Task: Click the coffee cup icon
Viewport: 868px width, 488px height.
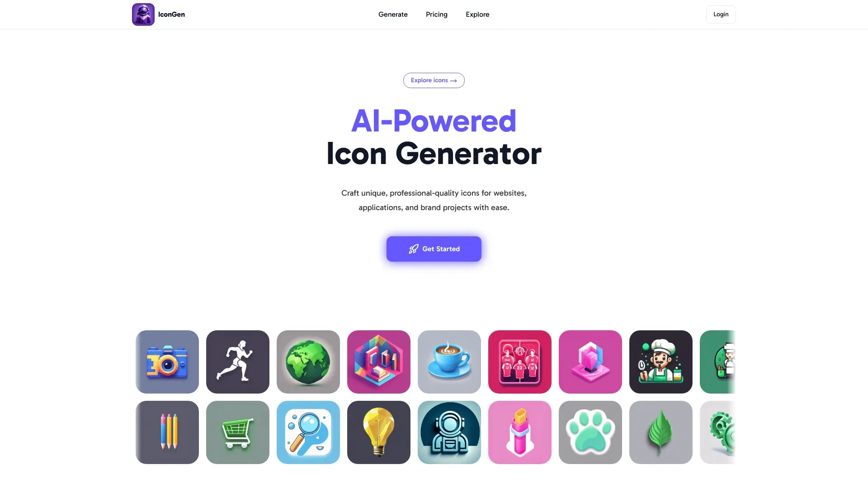Action: pos(449,361)
